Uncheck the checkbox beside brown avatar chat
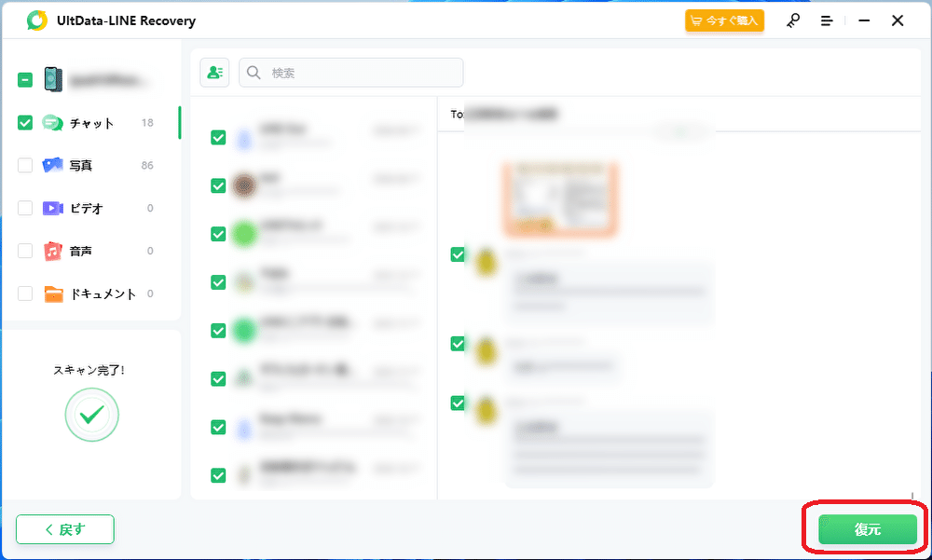 coord(218,185)
